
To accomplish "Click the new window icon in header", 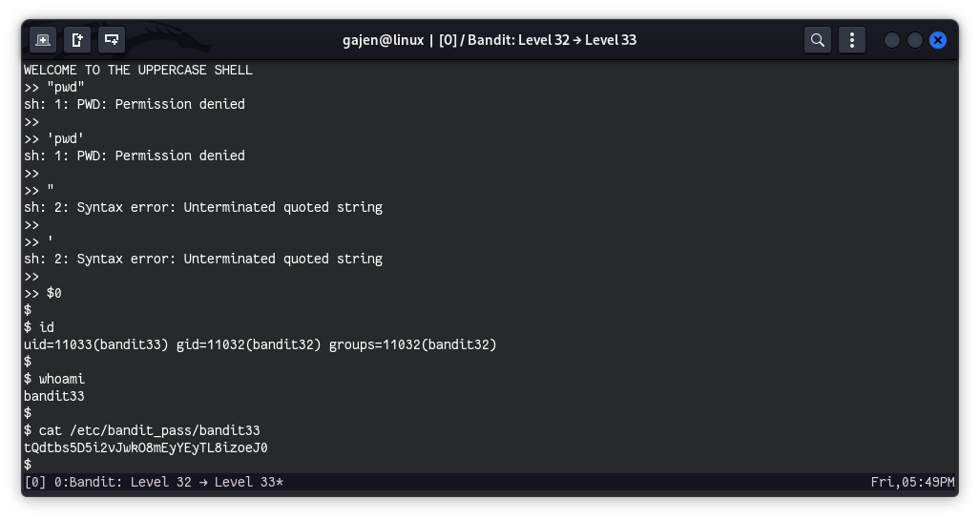I will tap(112, 40).
